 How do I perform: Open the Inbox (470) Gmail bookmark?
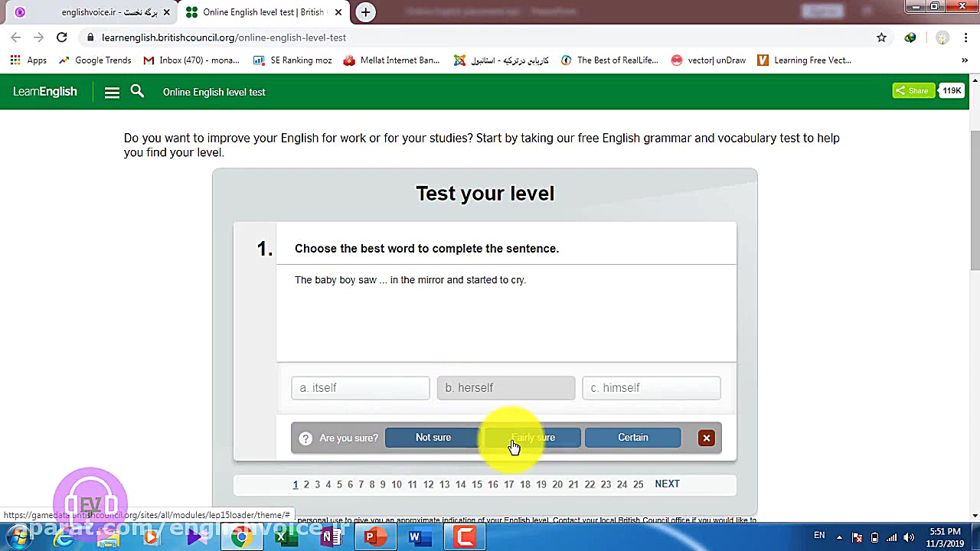(191, 60)
